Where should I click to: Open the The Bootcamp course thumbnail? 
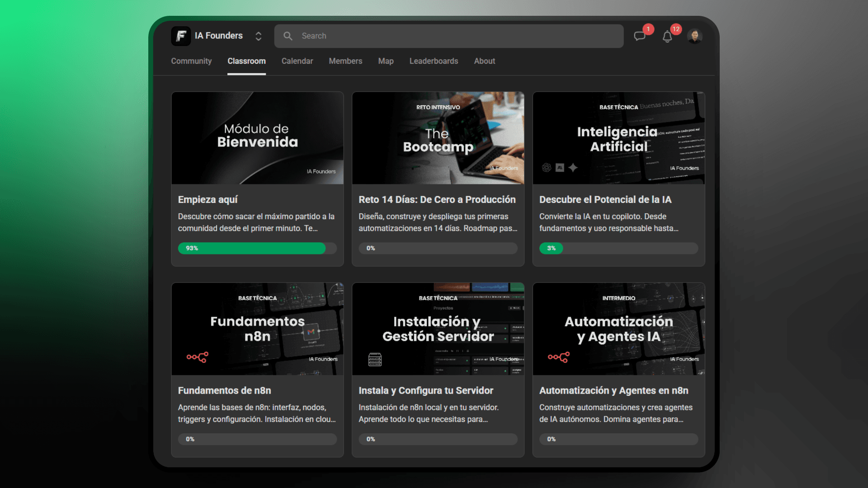(438, 138)
